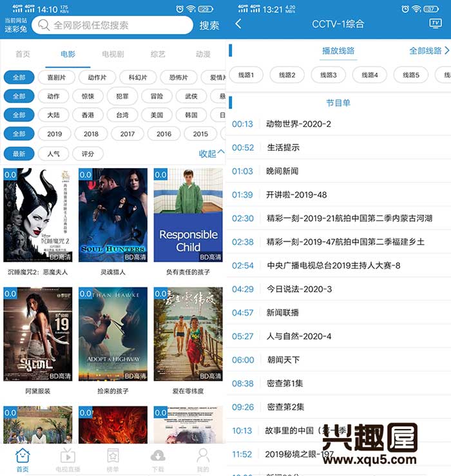Select 恐怖片 genre filter
451x476 pixels.
pyautogui.click(x=178, y=77)
